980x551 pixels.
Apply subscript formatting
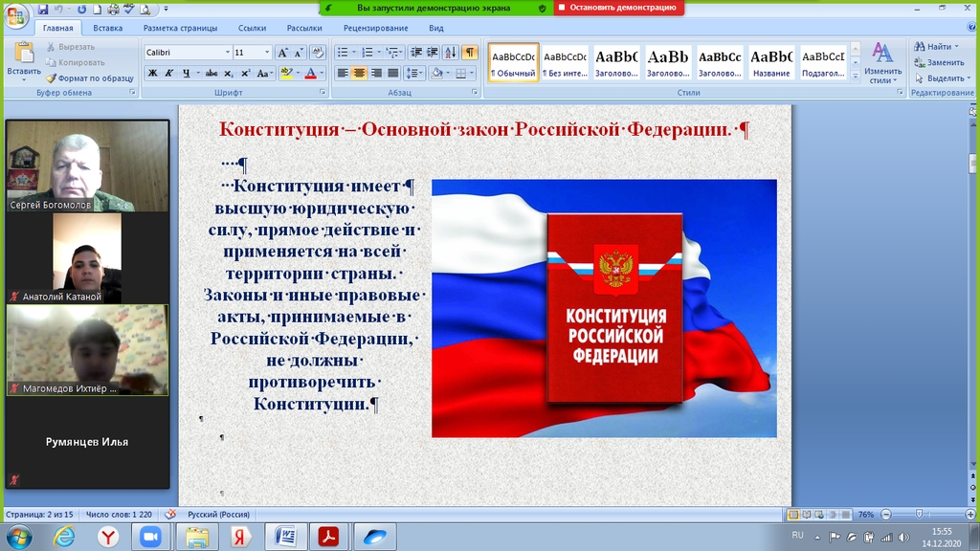(x=229, y=73)
